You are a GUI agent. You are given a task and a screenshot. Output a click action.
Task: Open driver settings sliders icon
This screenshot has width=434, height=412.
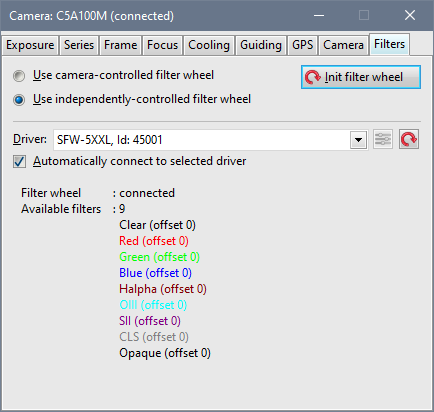coord(382,139)
